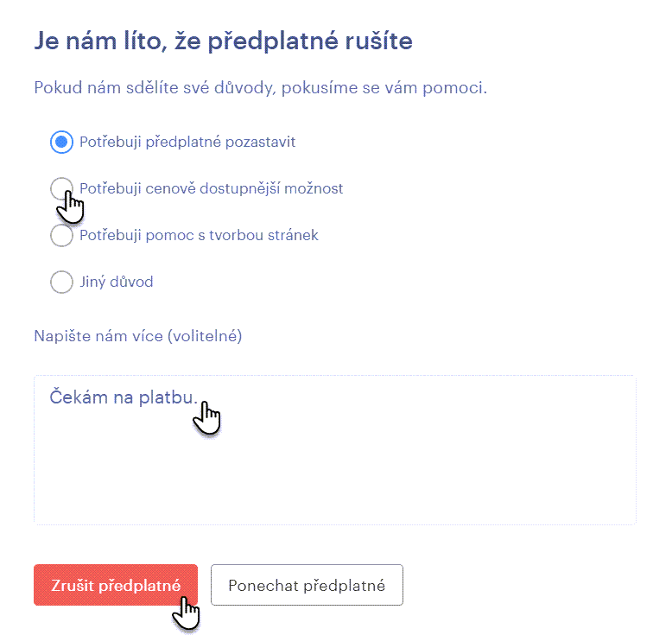672x635 pixels.
Task: Click the "Pokud nám sdělíte své důvody" subtitle
Action: (260, 88)
